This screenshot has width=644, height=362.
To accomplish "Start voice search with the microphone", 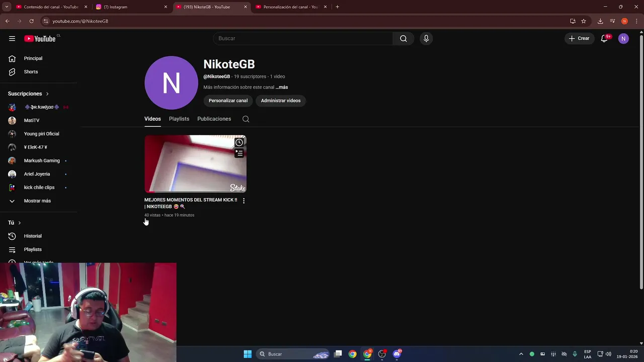I will [426, 38].
